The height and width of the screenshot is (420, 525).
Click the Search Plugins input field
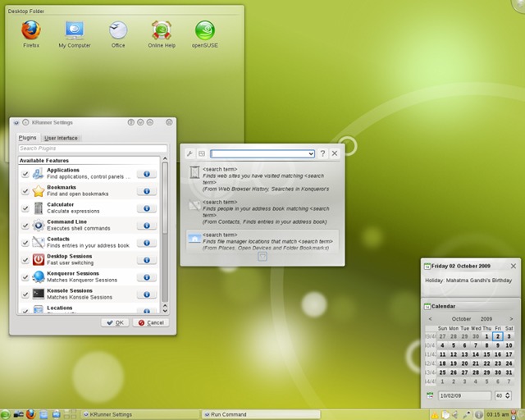tap(93, 148)
